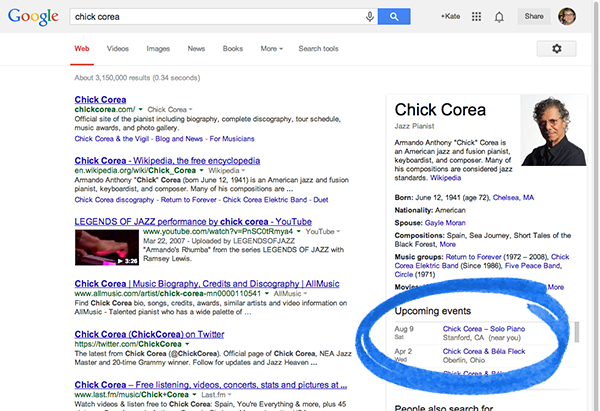Click the Share button
This screenshot has width=600, height=411.
(x=534, y=16)
